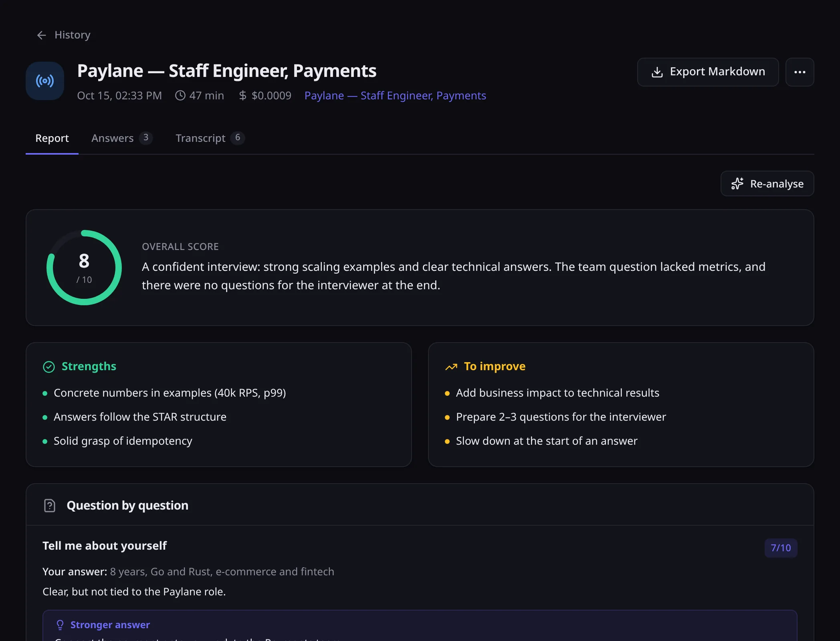Expand the Stronger answer suggestion box
Viewport: 840px width, 641px height.
coord(420,625)
